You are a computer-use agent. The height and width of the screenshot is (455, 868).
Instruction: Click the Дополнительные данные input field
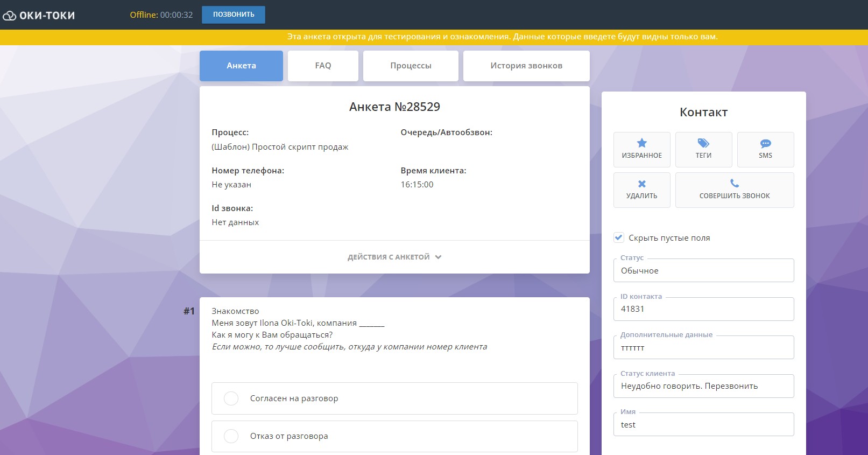pos(703,348)
